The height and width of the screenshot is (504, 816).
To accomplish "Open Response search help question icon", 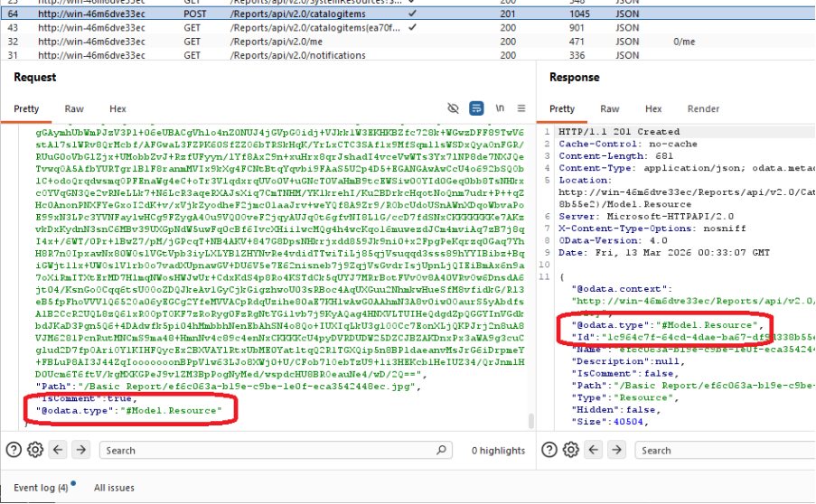I will [549, 450].
